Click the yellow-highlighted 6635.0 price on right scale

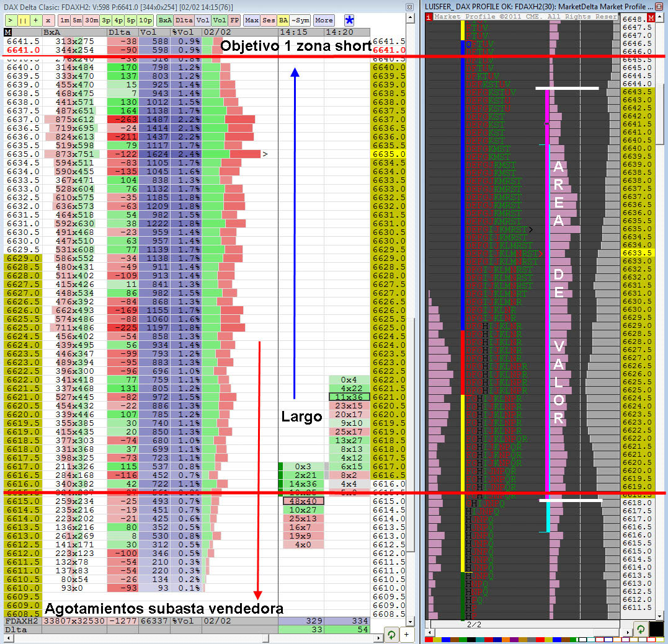[388, 154]
